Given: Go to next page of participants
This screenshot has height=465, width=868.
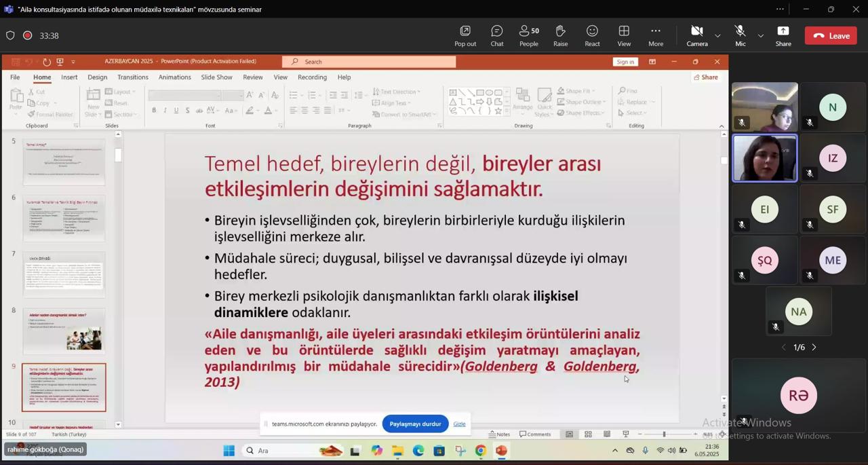Looking at the screenshot, I should (814, 348).
